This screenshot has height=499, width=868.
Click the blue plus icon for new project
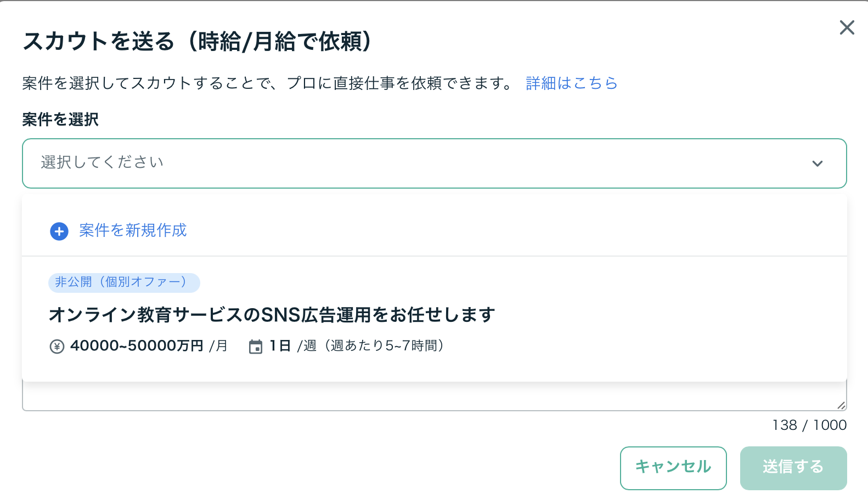point(59,231)
